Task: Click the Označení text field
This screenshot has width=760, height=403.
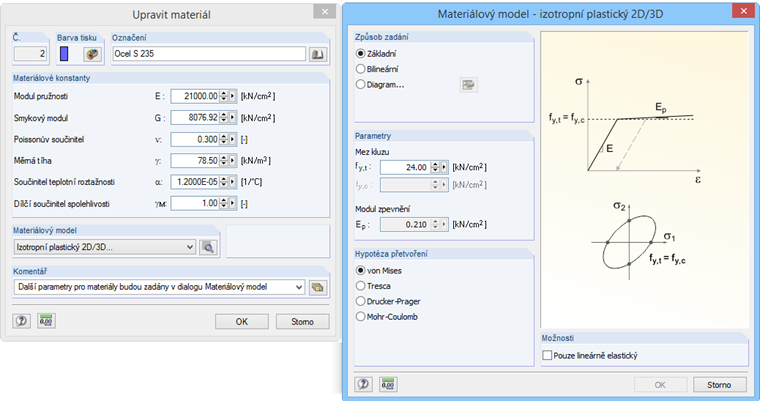Action: (x=208, y=53)
